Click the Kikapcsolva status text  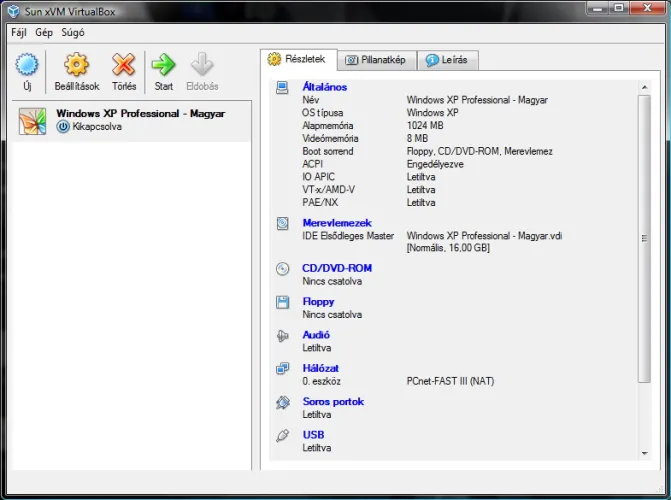[x=97, y=127]
